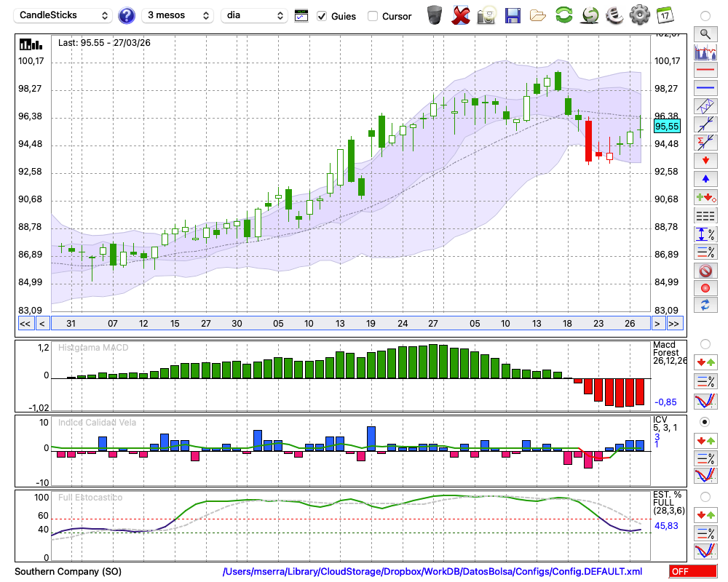
Task: Select the sigma regression line tool
Action: coord(705,143)
